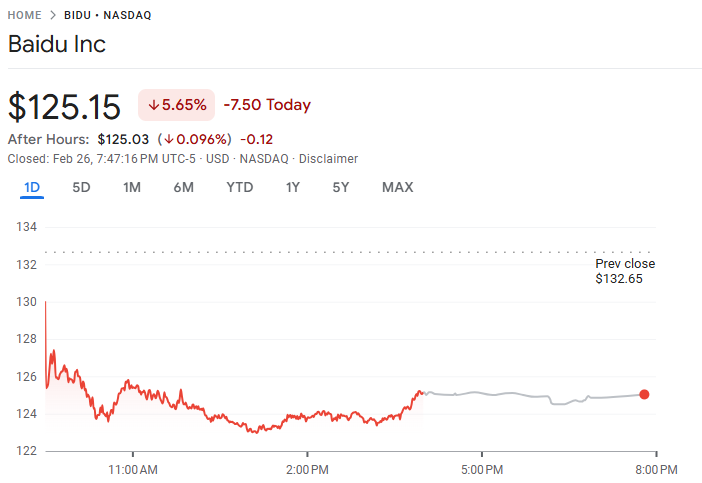Click the gray after-hours chart line
This screenshot has width=702, height=483.
coord(520,394)
